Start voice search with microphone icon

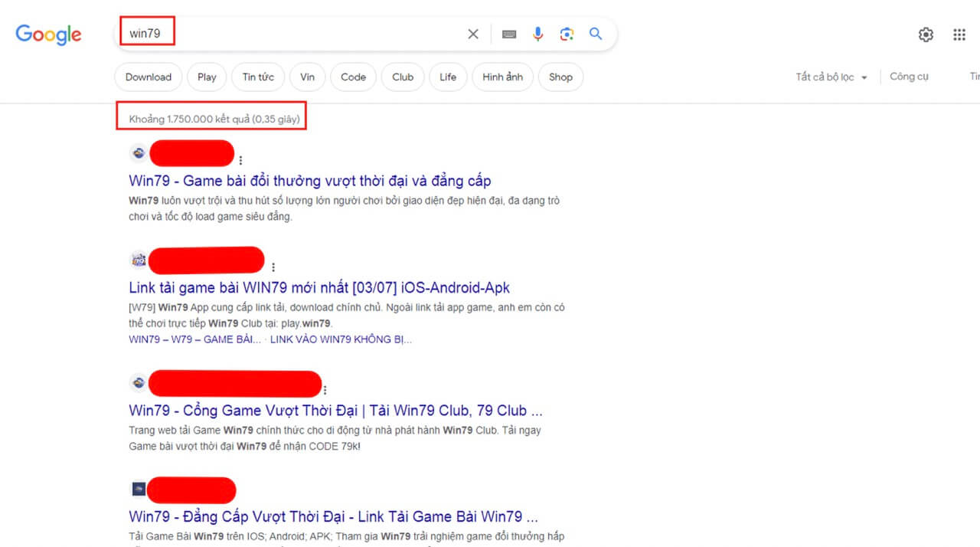coord(538,34)
